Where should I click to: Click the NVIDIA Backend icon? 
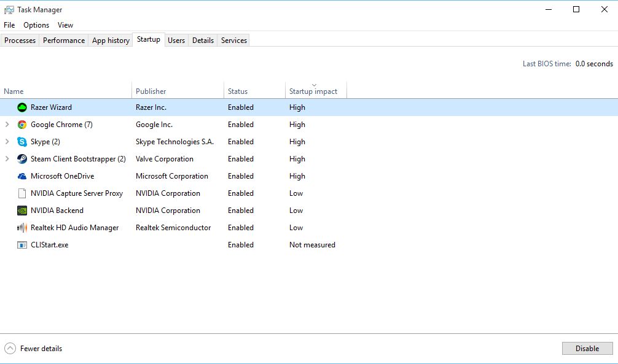(x=21, y=211)
